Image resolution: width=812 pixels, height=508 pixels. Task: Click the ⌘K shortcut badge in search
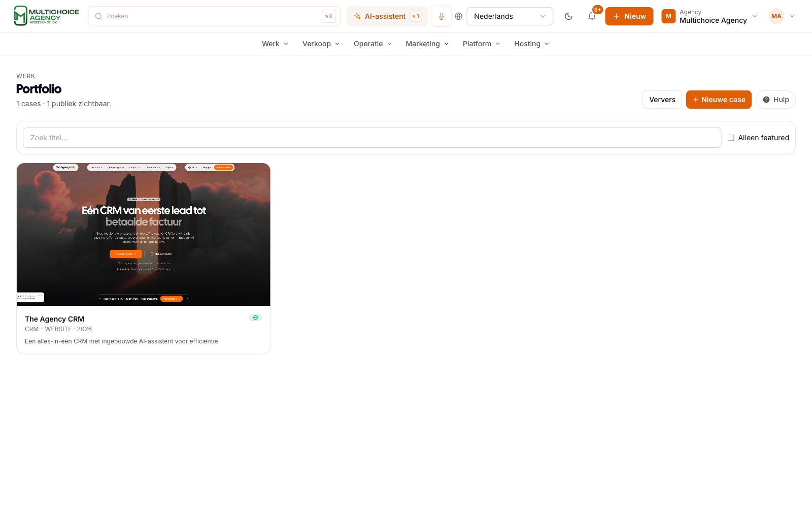328,16
